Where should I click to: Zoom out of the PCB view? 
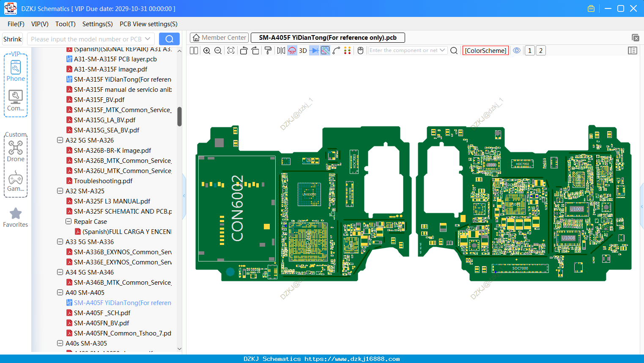218,50
